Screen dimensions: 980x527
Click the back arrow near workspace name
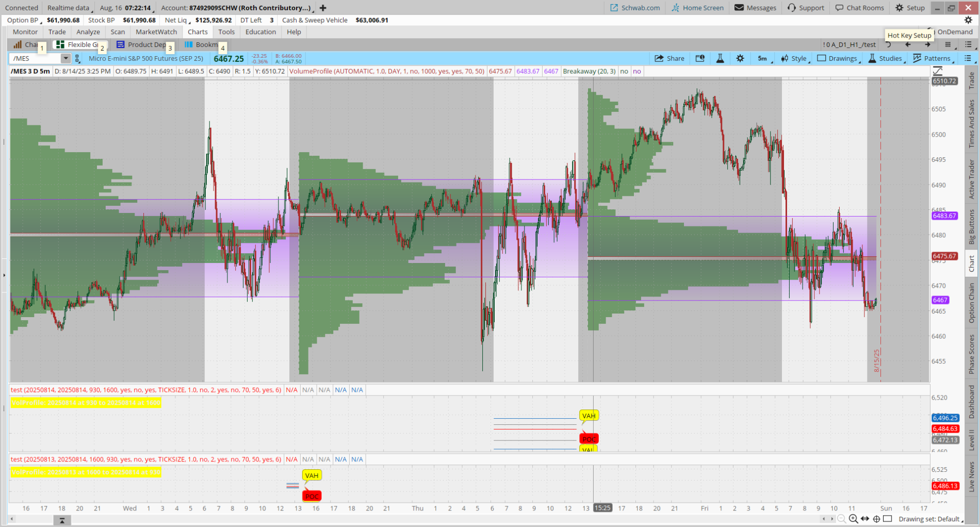(x=908, y=45)
